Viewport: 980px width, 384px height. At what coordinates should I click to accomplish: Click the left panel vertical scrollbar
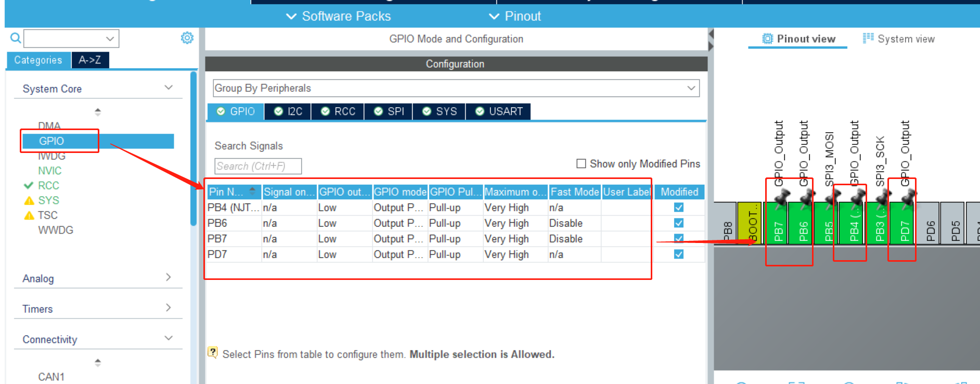[194, 151]
